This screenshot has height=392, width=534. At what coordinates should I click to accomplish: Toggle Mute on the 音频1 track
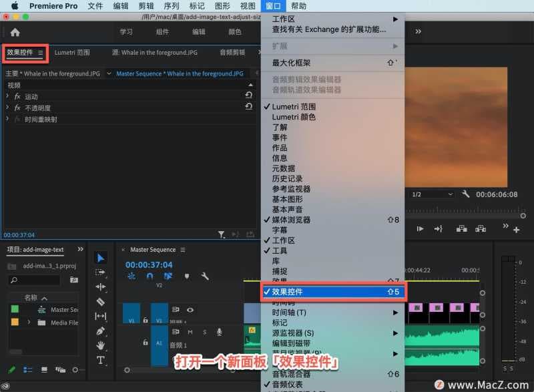[x=190, y=332]
